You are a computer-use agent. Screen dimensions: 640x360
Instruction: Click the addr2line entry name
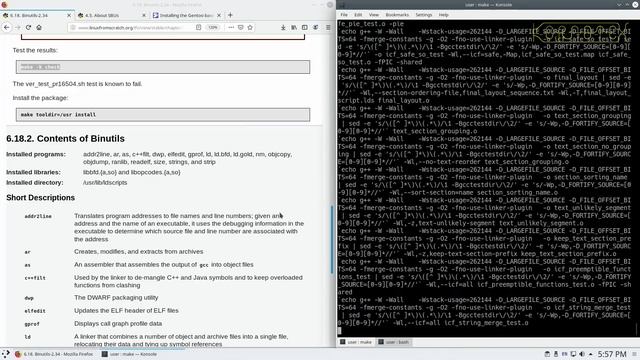[38, 216]
